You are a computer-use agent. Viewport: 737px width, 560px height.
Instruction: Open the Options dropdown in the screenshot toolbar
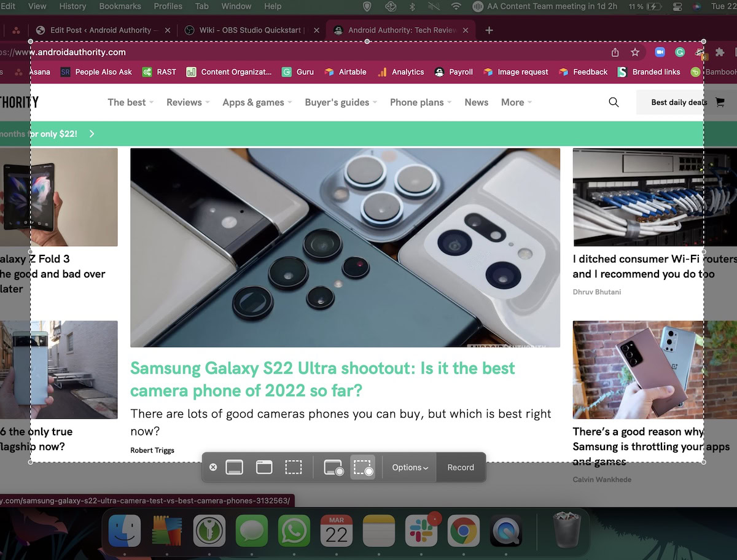tap(410, 467)
